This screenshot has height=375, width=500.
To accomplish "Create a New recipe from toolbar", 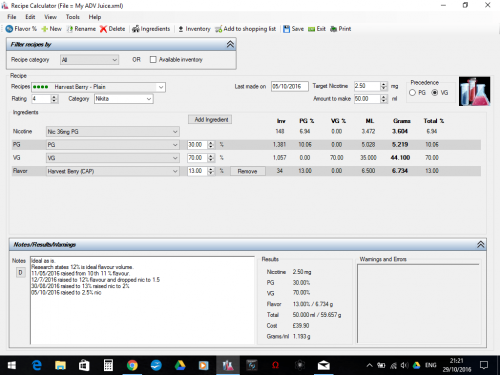I will 52,29.
